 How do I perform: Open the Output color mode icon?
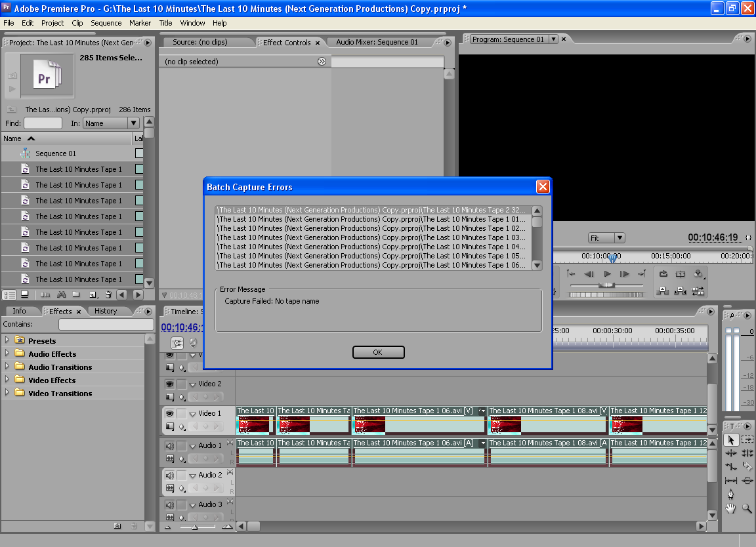pyautogui.click(x=698, y=273)
